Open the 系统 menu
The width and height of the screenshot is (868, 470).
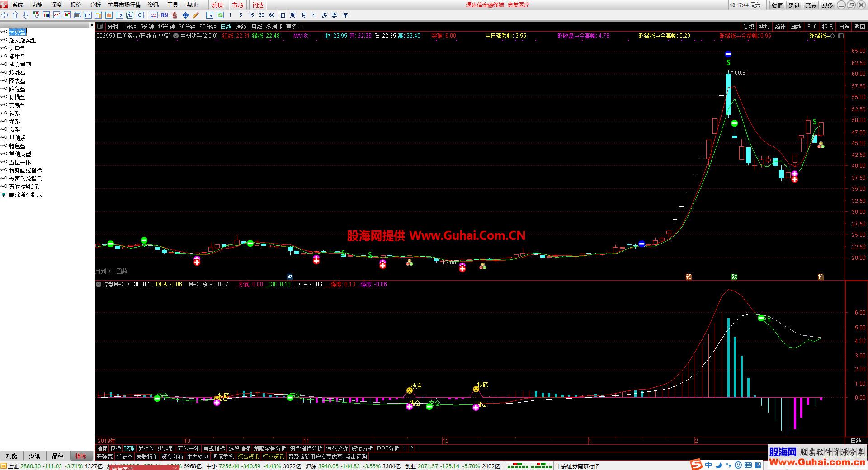[18, 5]
